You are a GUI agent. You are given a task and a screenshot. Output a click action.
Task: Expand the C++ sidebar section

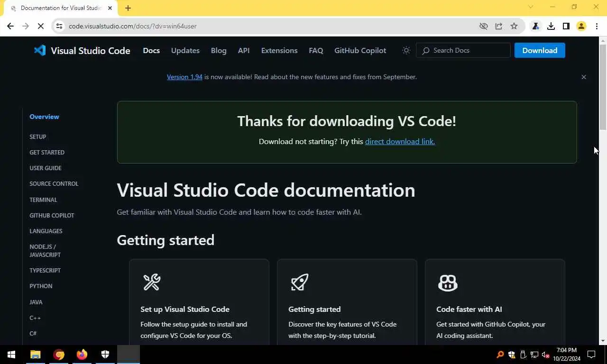click(35, 318)
